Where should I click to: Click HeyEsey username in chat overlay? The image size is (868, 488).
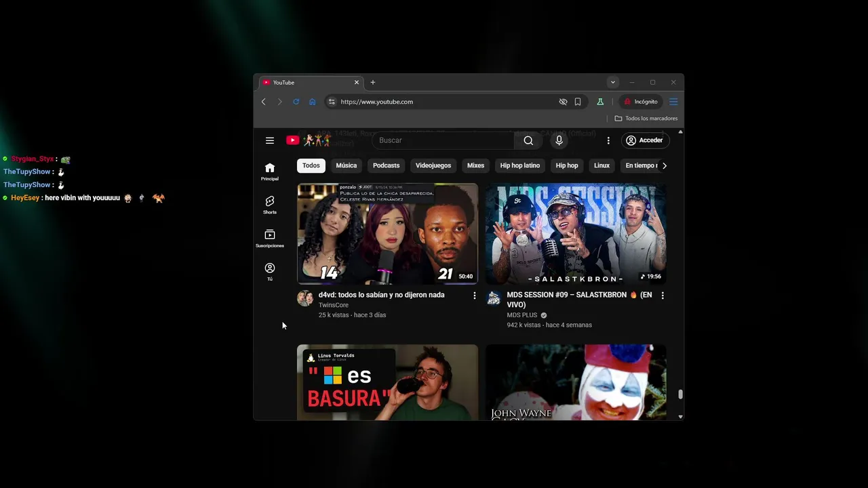point(25,198)
